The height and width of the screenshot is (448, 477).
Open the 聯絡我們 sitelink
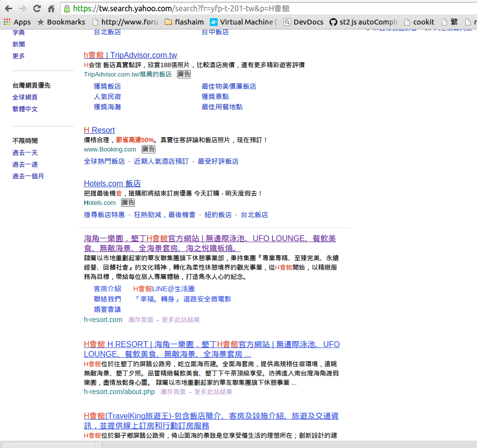pyautogui.click(x=107, y=299)
